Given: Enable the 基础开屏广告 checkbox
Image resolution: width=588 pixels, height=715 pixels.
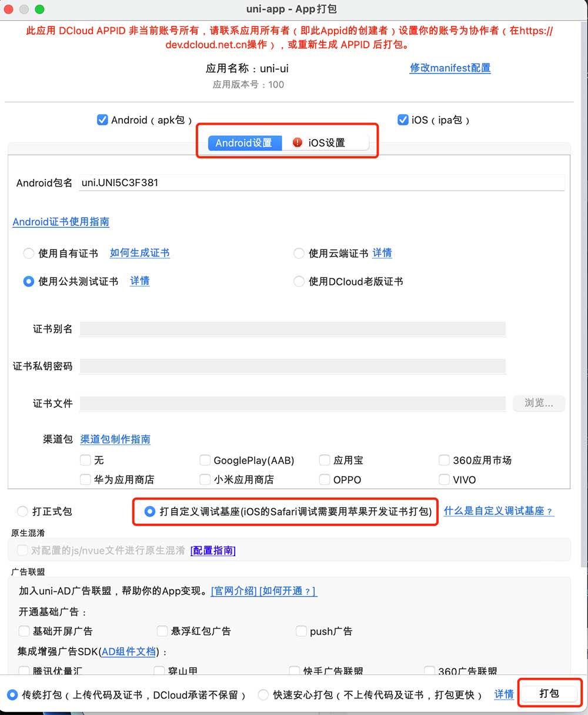Looking at the screenshot, I should tap(24, 631).
